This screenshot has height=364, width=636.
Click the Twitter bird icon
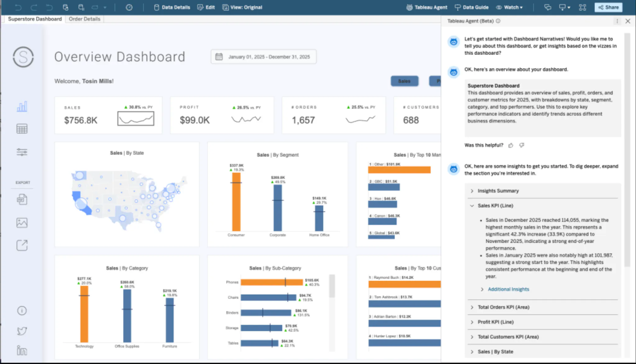(22, 331)
